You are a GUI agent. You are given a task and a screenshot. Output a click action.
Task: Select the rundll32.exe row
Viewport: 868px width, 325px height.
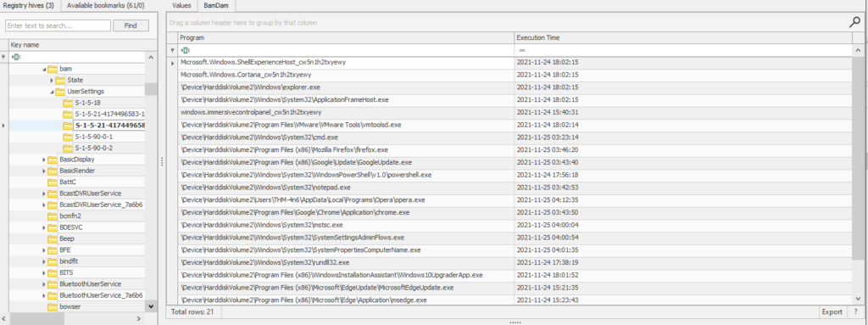click(515, 262)
